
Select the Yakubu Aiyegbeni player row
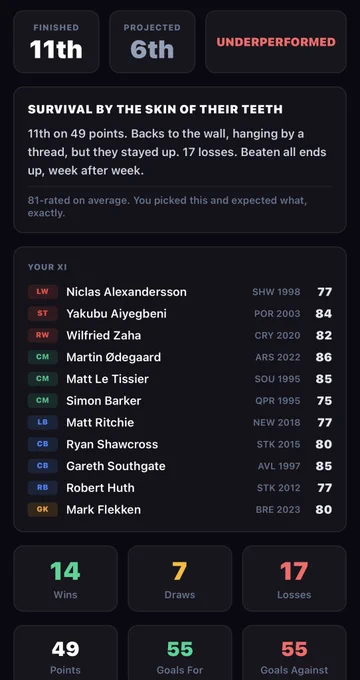[x=180, y=314]
